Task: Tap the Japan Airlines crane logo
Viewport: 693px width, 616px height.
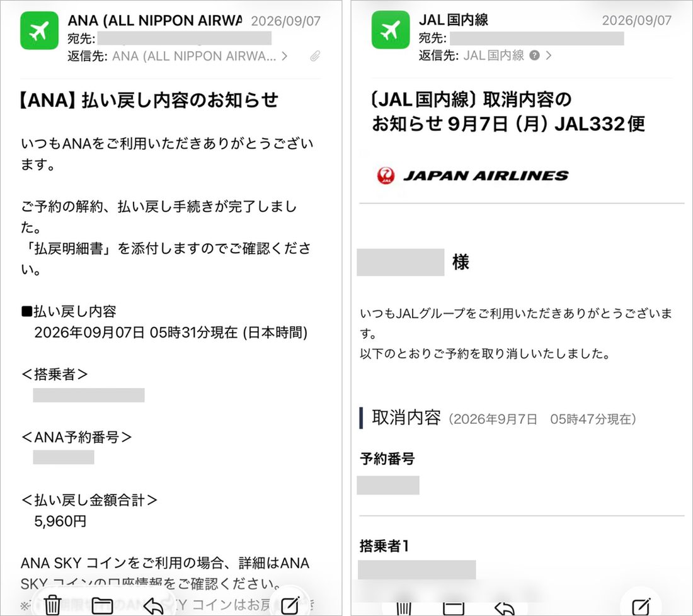Action: (x=386, y=176)
